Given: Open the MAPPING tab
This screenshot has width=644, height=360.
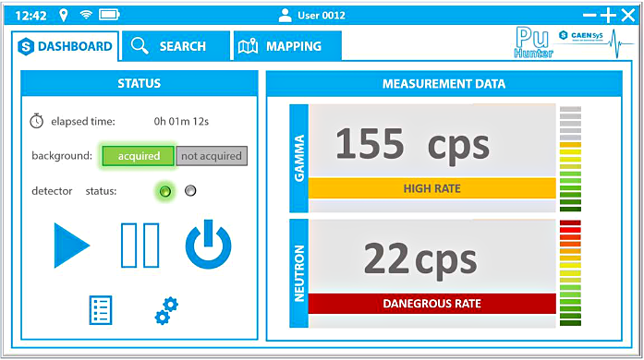Looking at the screenshot, I should point(287,46).
